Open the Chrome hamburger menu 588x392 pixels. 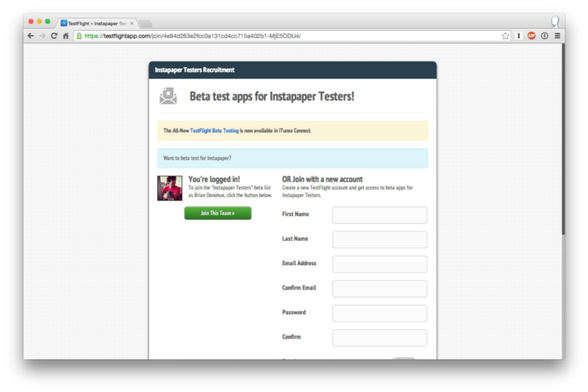[557, 36]
